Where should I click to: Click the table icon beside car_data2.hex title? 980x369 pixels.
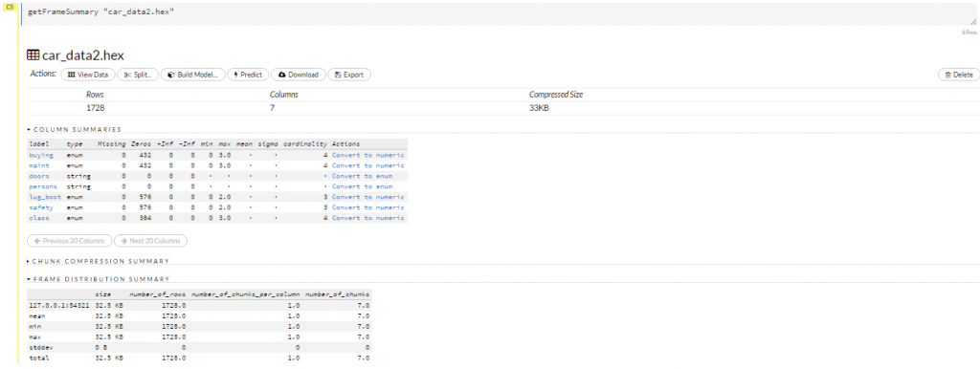[x=33, y=54]
